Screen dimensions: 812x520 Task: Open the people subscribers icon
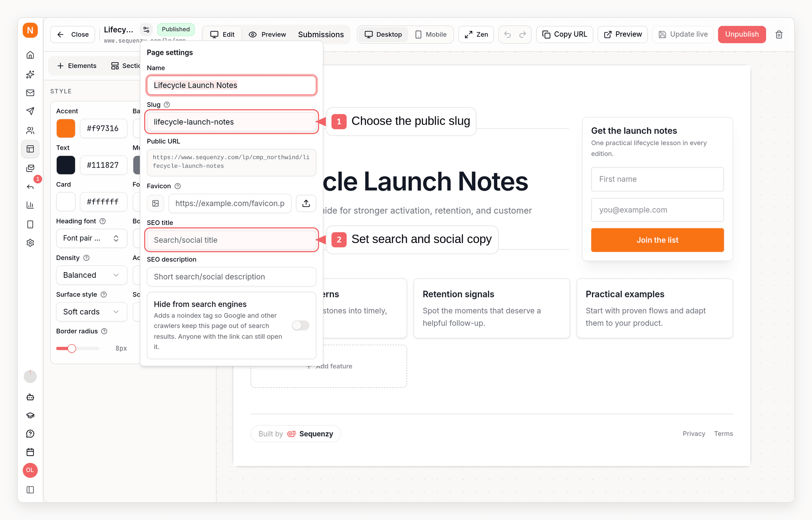coord(30,131)
